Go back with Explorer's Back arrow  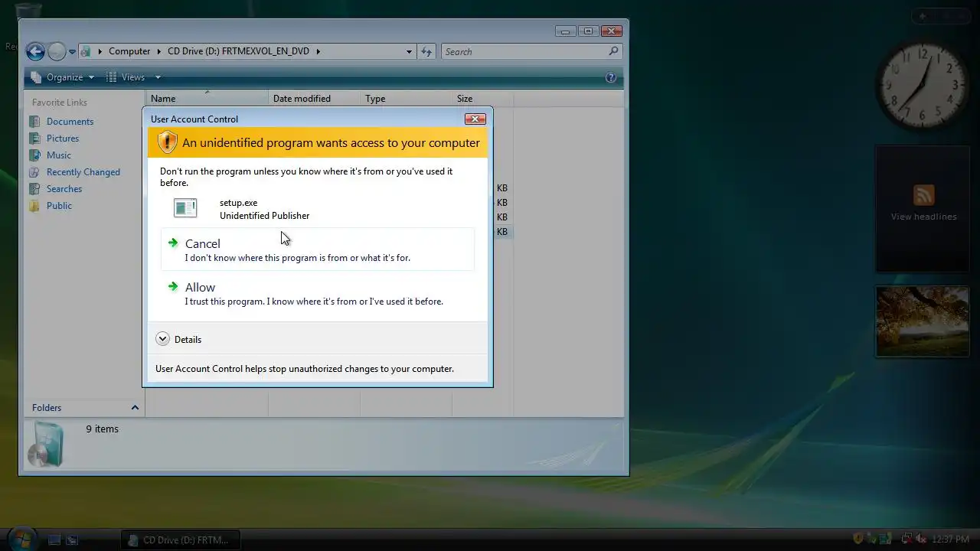(35, 51)
